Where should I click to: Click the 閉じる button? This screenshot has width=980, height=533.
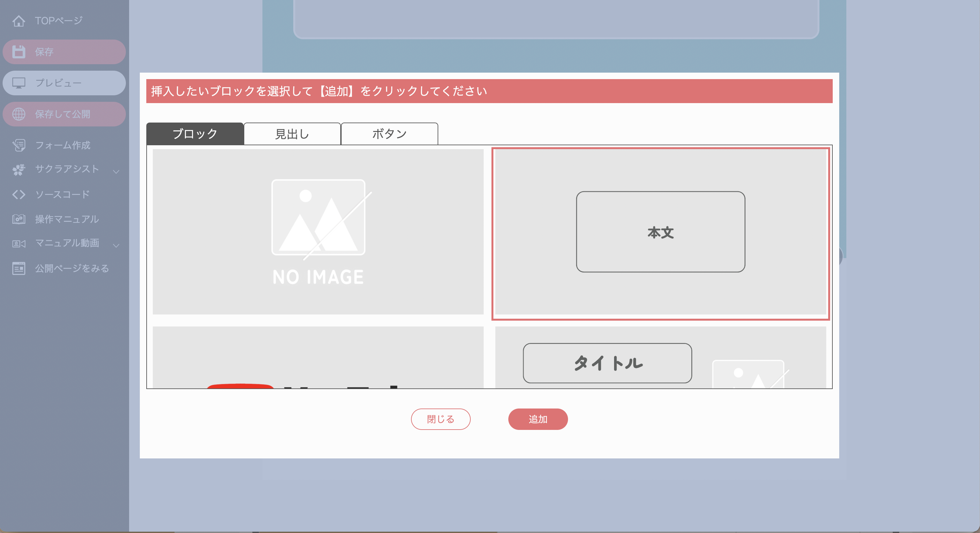pyautogui.click(x=441, y=419)
